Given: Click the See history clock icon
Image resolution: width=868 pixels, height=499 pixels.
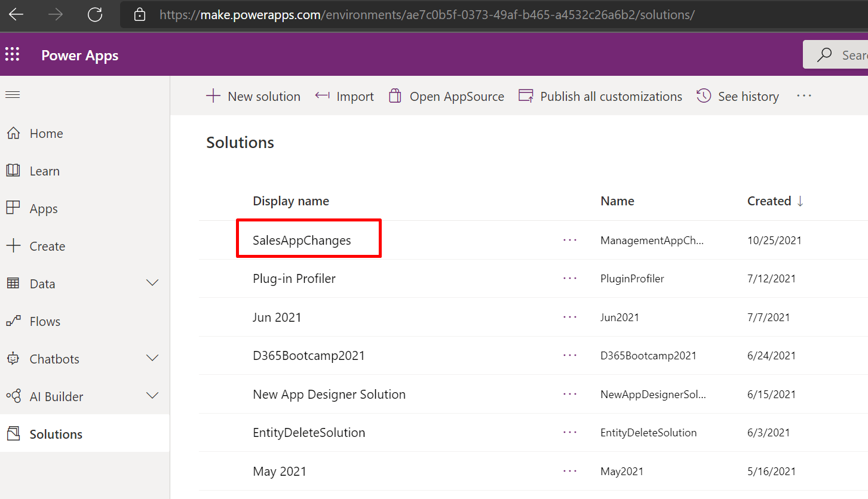Looking at the screenshot, I should tap(704, 96).
